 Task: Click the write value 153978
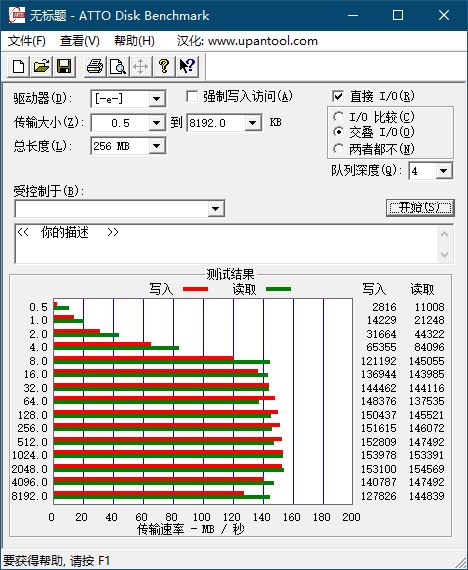click(x=378, y=455)
